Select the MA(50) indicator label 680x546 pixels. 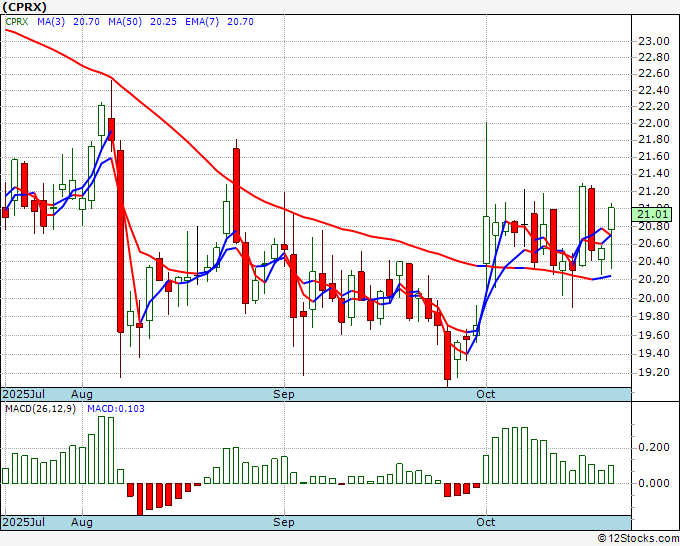pyautogui.click(x=125, y=22)
